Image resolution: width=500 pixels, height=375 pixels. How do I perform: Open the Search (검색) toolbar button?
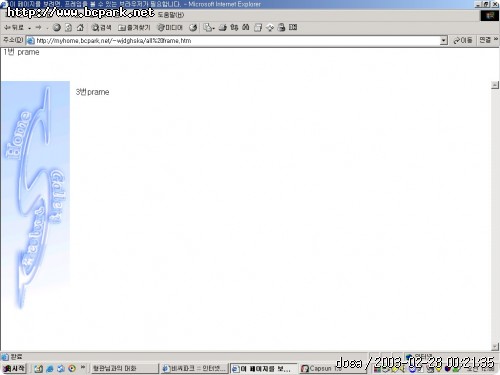[x=101, y=28]
